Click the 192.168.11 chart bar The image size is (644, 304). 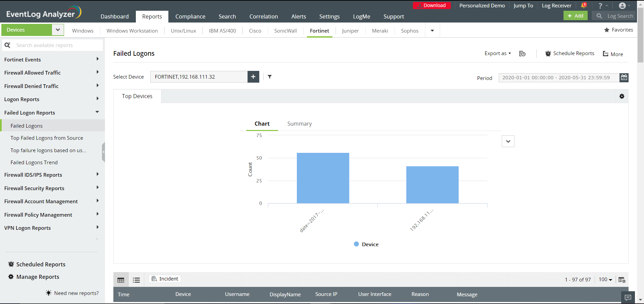[432, 185]
